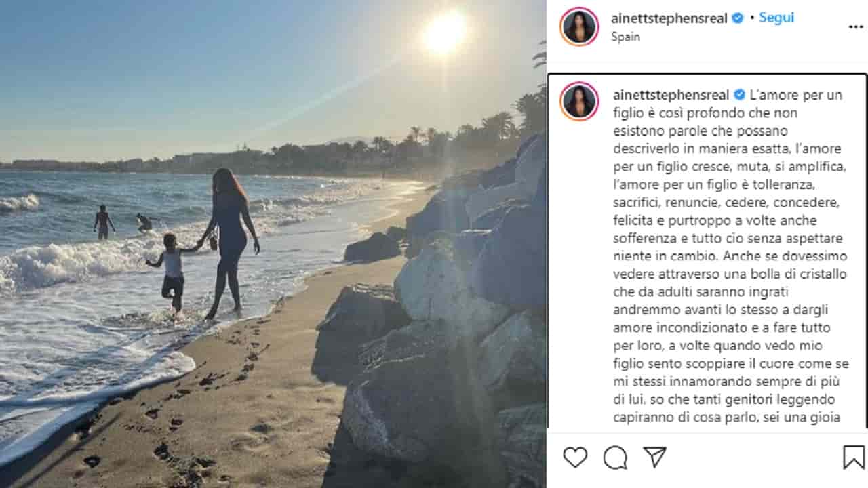Open the Spain location link

pos(625,37)
